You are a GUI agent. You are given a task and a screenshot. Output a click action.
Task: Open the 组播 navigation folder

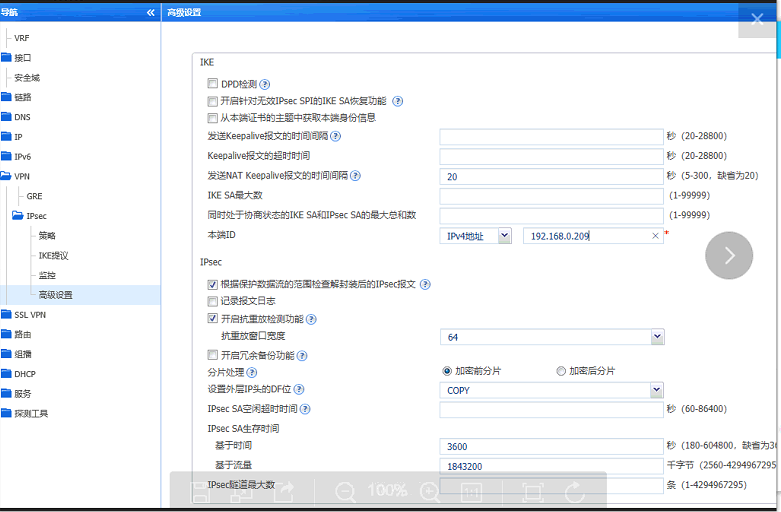pos(23,354)
